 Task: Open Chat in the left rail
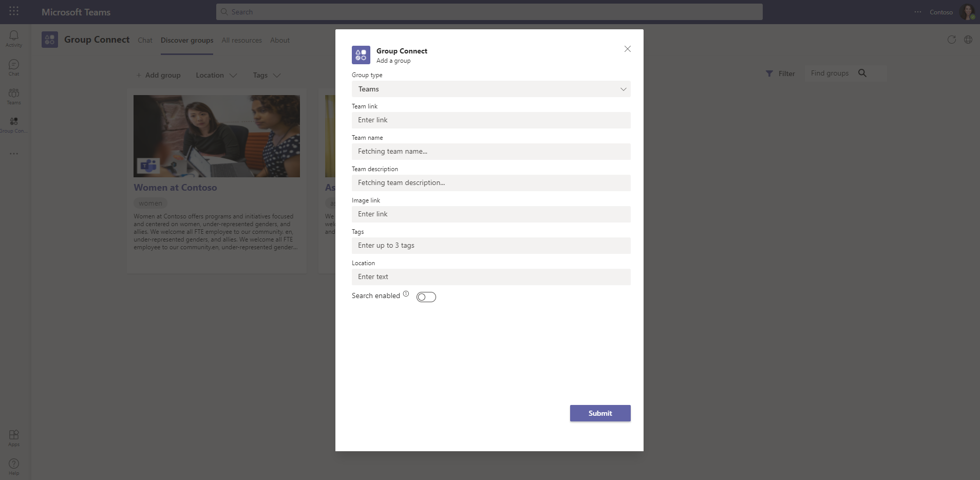(14, 67)
